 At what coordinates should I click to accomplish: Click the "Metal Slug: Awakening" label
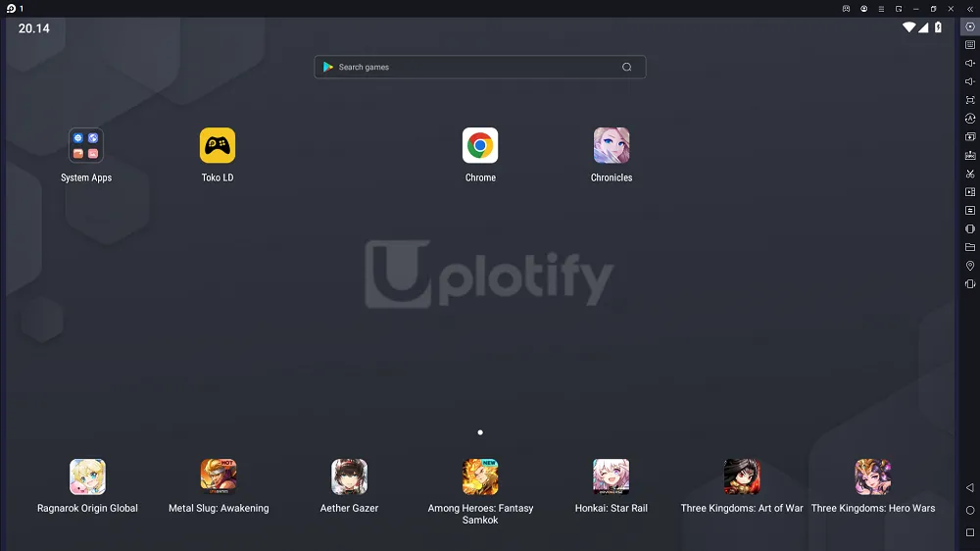click(x=219, y=509)
